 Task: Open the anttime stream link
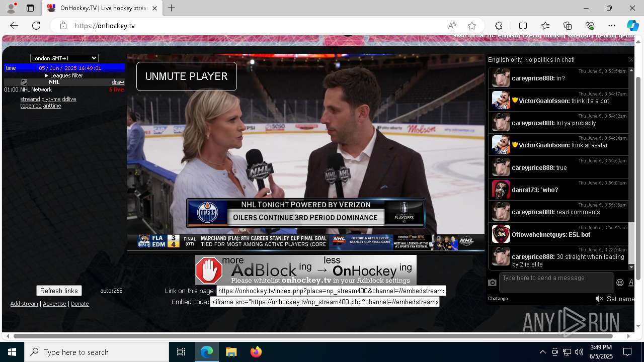52,106
